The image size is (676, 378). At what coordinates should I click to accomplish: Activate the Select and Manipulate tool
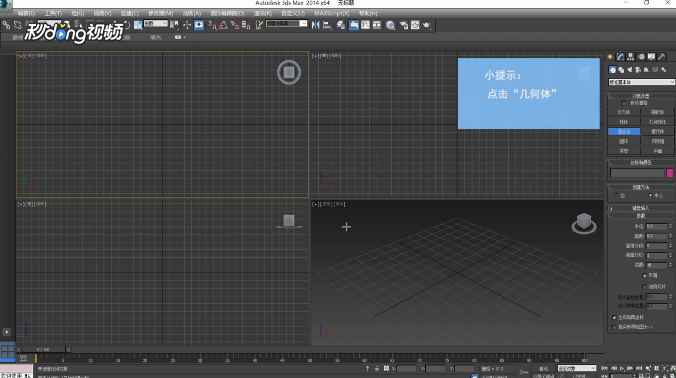tap(187, 25)
